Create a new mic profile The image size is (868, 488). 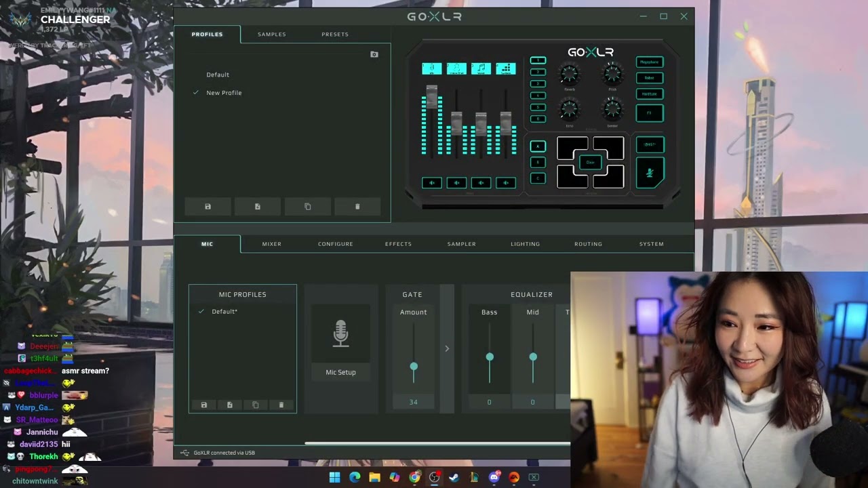230,405
